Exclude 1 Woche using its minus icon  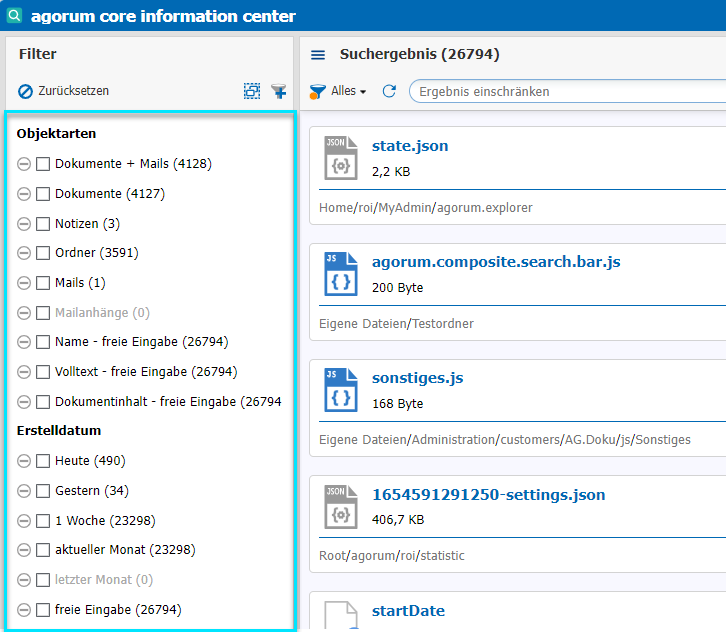pos(24,521)
